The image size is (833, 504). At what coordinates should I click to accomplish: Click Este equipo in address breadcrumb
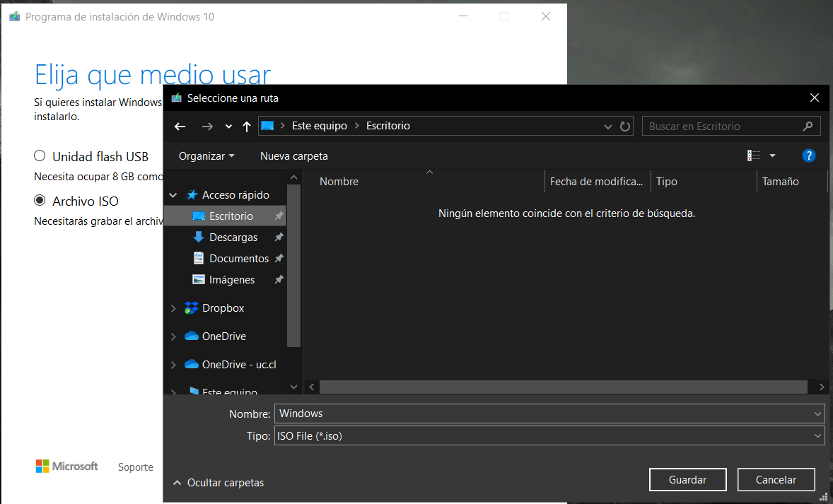tap(320, 126)
